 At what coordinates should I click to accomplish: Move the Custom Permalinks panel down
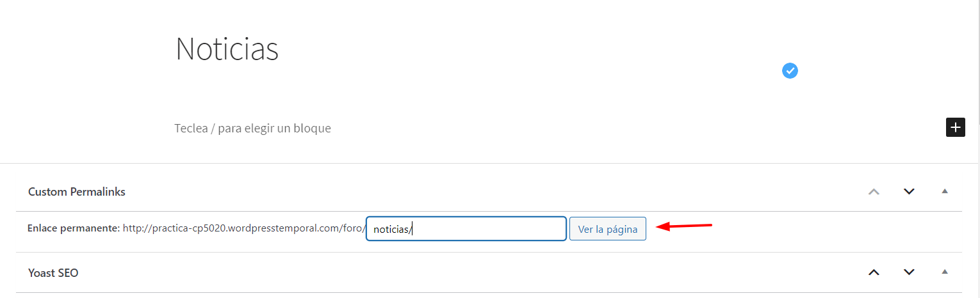coord(909,191)
